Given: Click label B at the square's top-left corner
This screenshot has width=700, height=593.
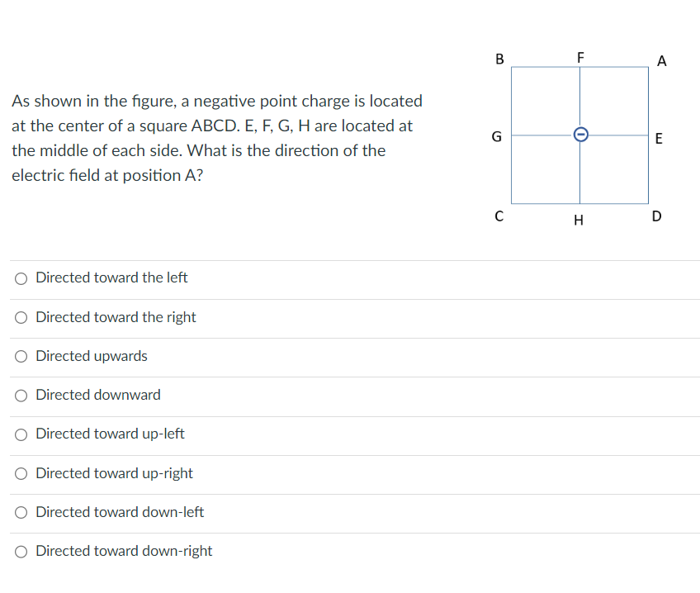Looking at the screenshot, I should click(499, 59).
